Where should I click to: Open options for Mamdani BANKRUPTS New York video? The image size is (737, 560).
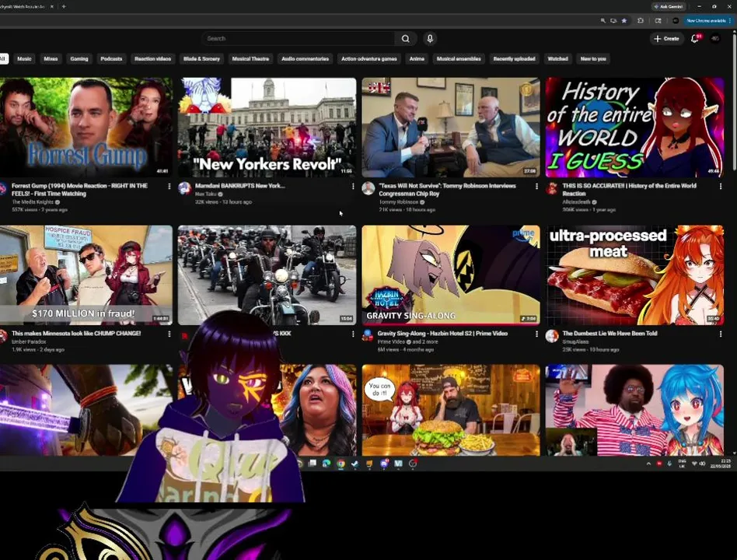(x=353, y=186)
